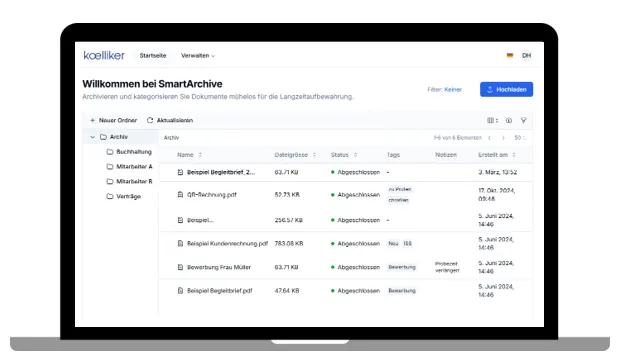The height and width of the screenshot is (363, 620).
Task: Click file icon of QR-Rechnung.pdf
Action: coord(180,195)
